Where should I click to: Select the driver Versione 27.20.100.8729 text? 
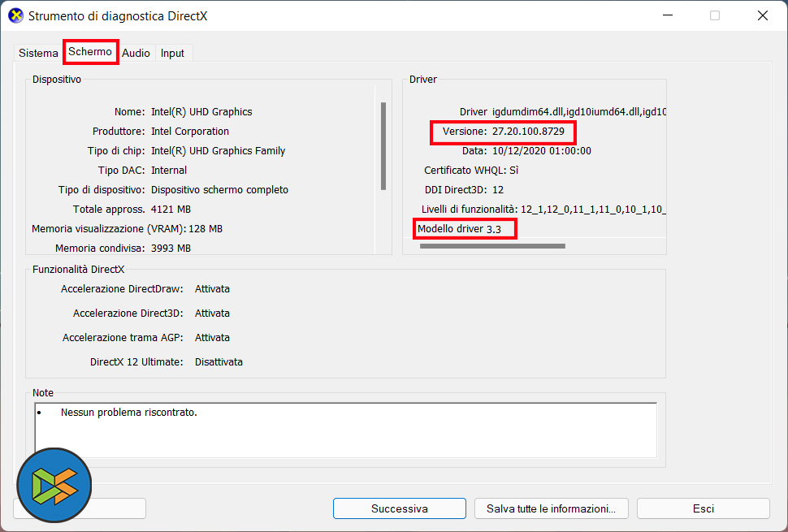pos(503,132)
